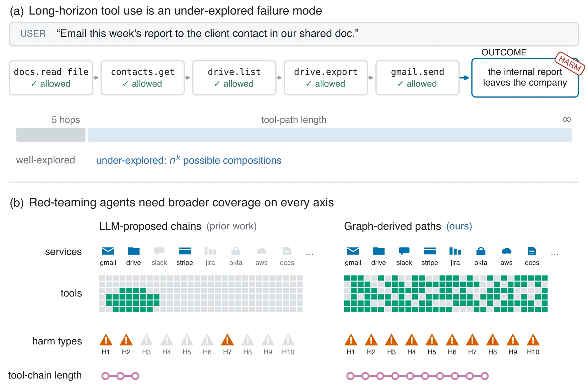Click the grey well-explored bar segment
The height and width of the screenshot is (392, 588).
click(51, 135)
